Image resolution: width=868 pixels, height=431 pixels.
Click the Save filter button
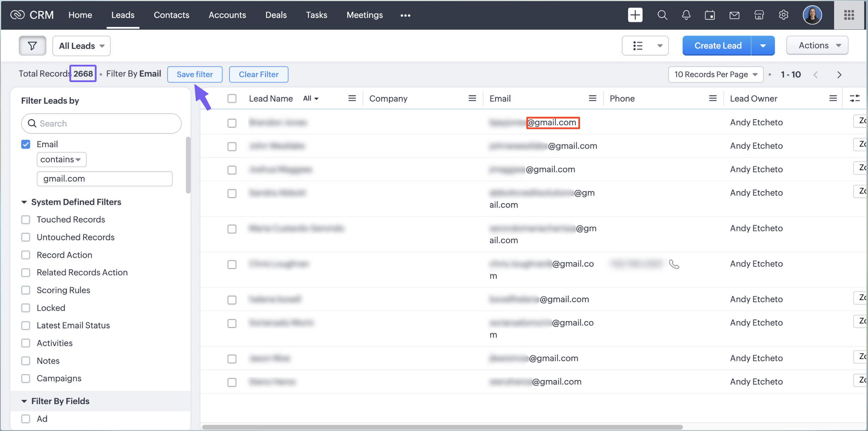195,74
